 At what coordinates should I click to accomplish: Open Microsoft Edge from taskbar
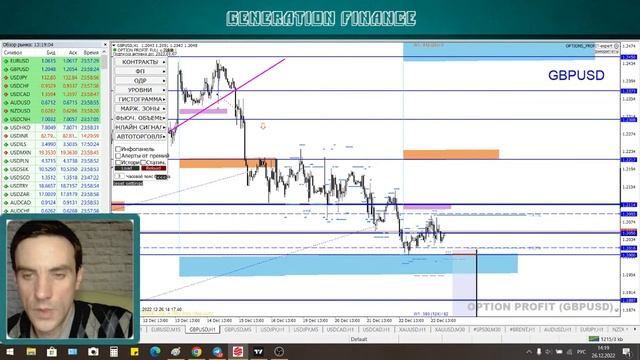(x=155, y=352)
